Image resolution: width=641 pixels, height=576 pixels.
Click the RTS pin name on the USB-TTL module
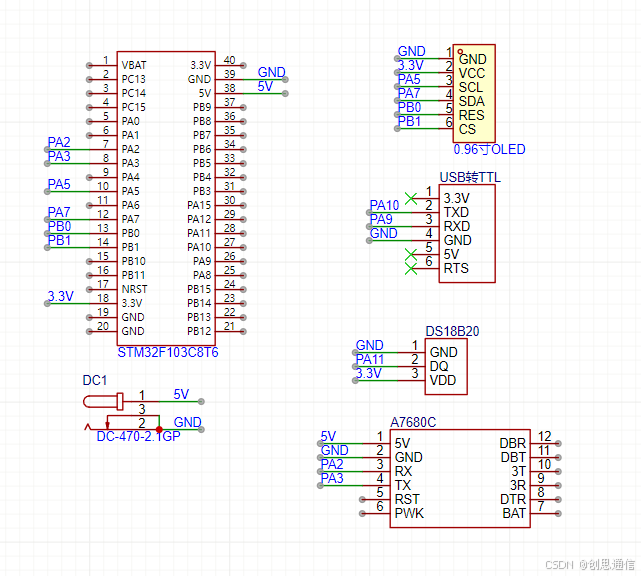click(456, 269)
